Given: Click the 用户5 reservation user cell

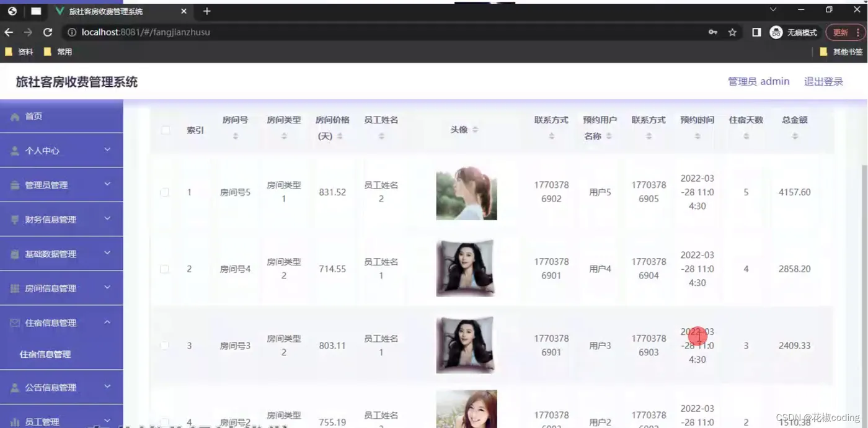Looking at the screenshot, I should (x=600, y=192).
